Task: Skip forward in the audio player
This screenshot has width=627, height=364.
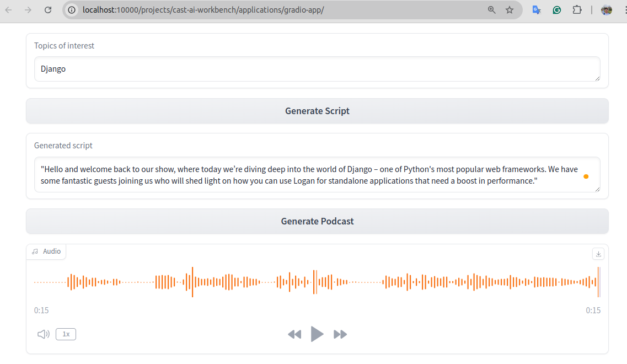Action: coord(340,334)
